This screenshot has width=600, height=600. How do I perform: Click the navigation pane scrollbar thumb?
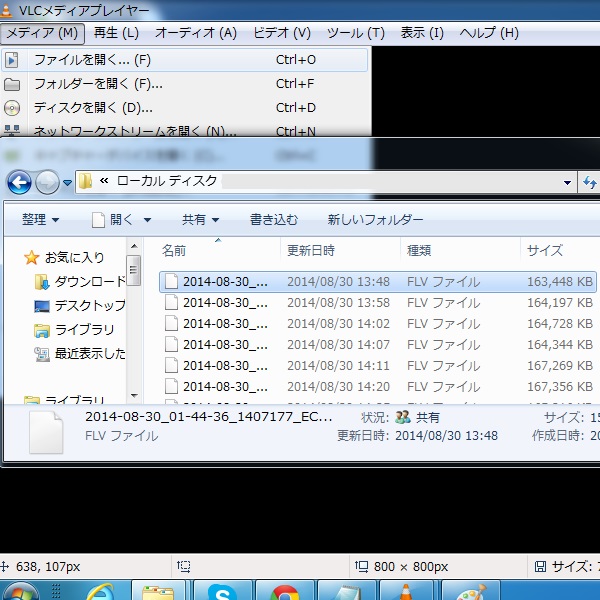click(x=134, y=271)
